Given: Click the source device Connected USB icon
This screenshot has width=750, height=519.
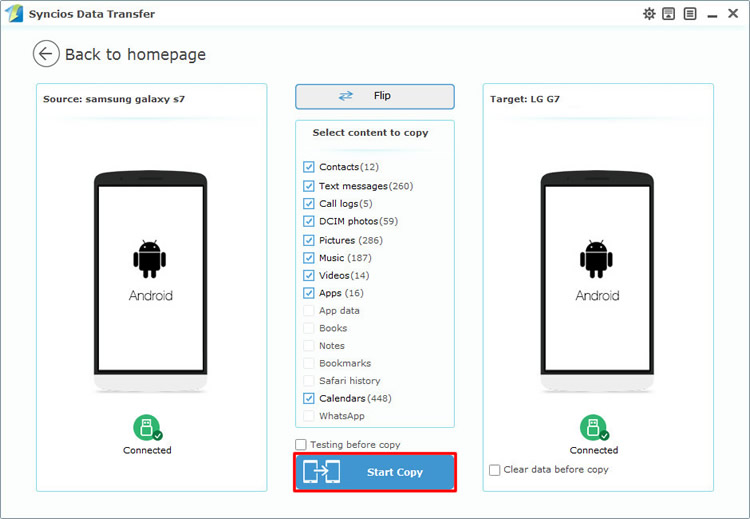Looking at the screenshot, I should click(147, 427).
